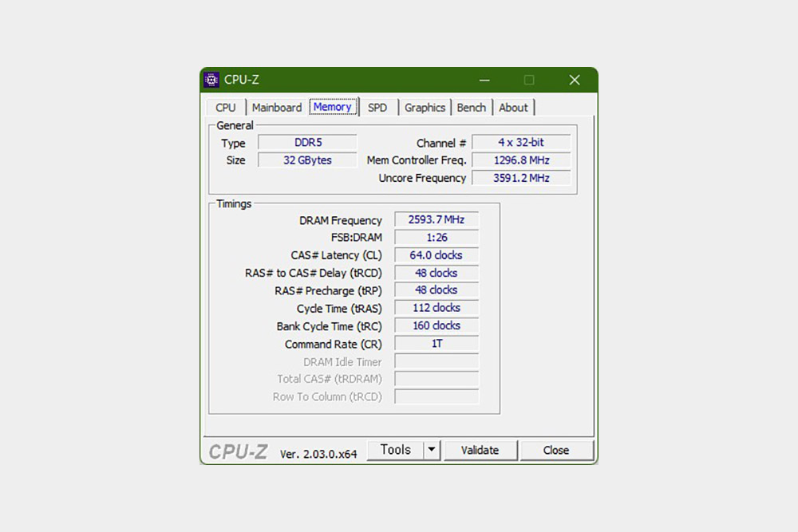The height and width of the screenshot is (532, 798).
Task: Click the Tools button
Action: [x=396, y=450]
